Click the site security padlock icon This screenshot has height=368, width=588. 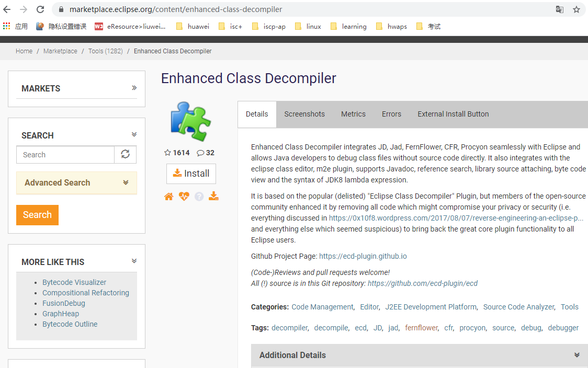click(61, 9)
